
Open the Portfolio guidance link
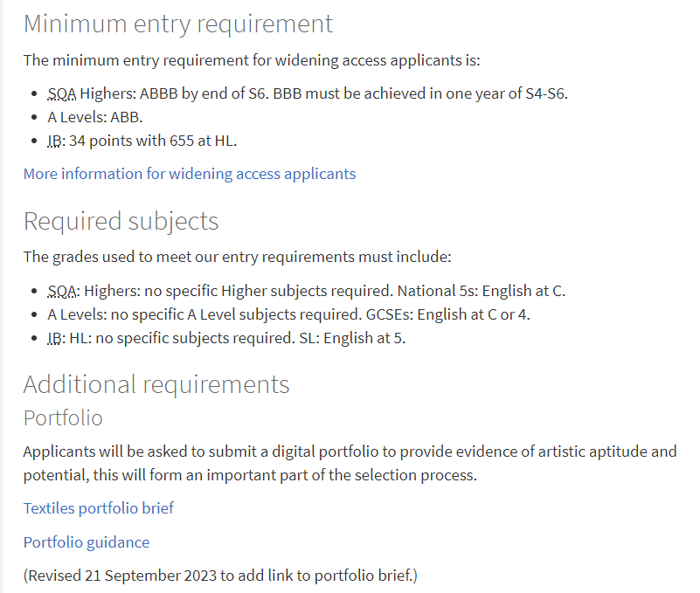click(x=87, y=542)
